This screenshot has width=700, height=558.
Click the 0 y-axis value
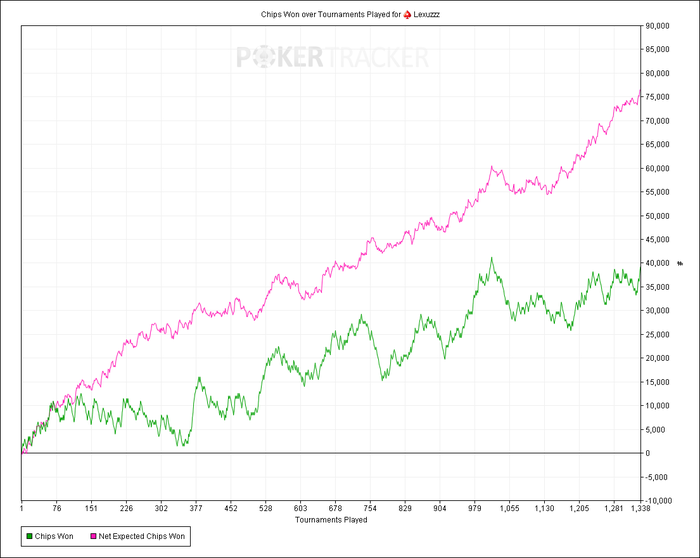pyautogui.click(x=648, y=453)
